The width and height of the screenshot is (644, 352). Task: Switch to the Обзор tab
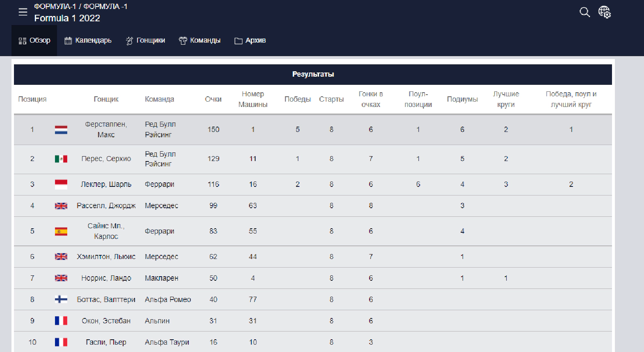click(34, 41)
